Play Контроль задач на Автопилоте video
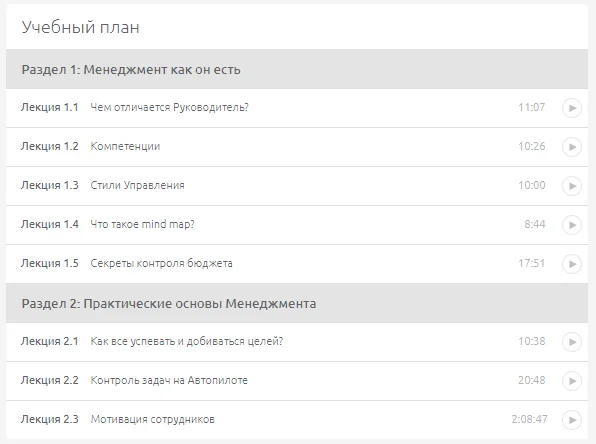The image size is (596, 444). [572, 381]
